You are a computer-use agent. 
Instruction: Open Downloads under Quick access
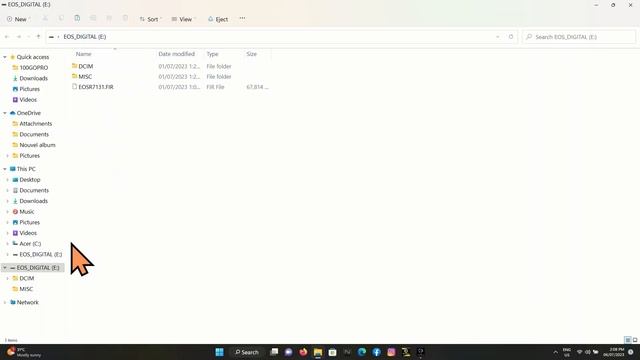[x=33, y=78]
